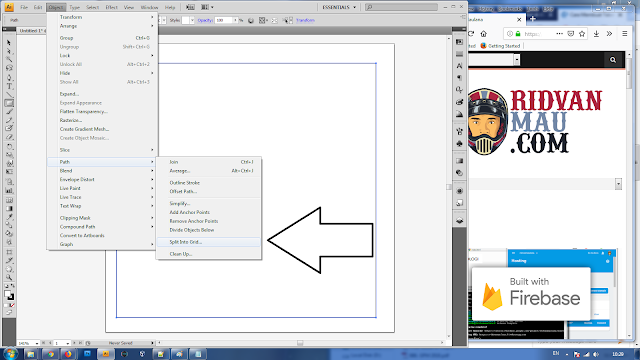Open the Firefox hamburger menu
This screenshot has width=640, height=360.
click(x=624, y=34)
